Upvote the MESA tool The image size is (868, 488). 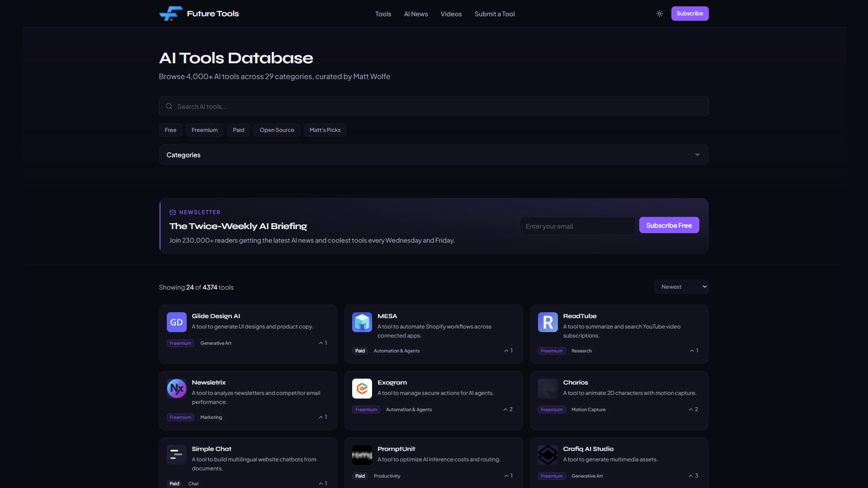508,351
